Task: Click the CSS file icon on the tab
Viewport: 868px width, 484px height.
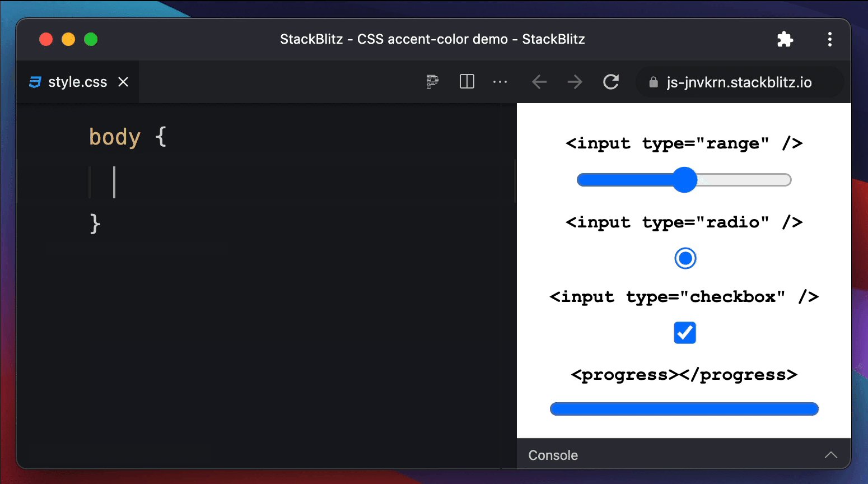Action: [x=35, y=82]
